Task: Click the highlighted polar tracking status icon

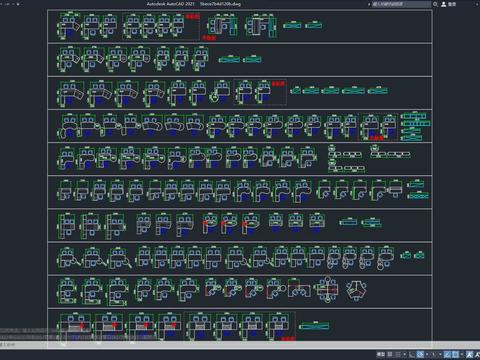Action: click(420, 354)
